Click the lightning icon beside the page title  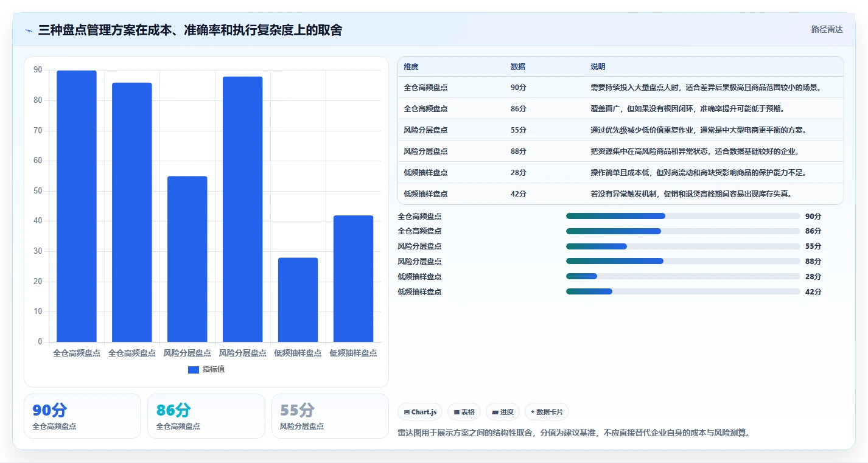tap(29, 30)
